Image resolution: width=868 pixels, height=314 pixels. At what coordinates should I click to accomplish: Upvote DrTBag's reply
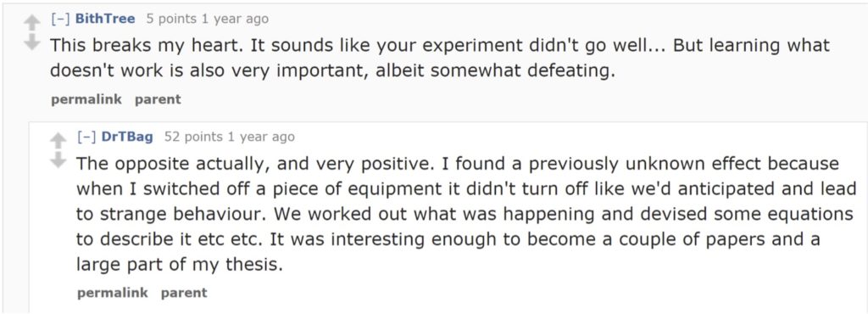pyautogui.click(x=58, y=139)
